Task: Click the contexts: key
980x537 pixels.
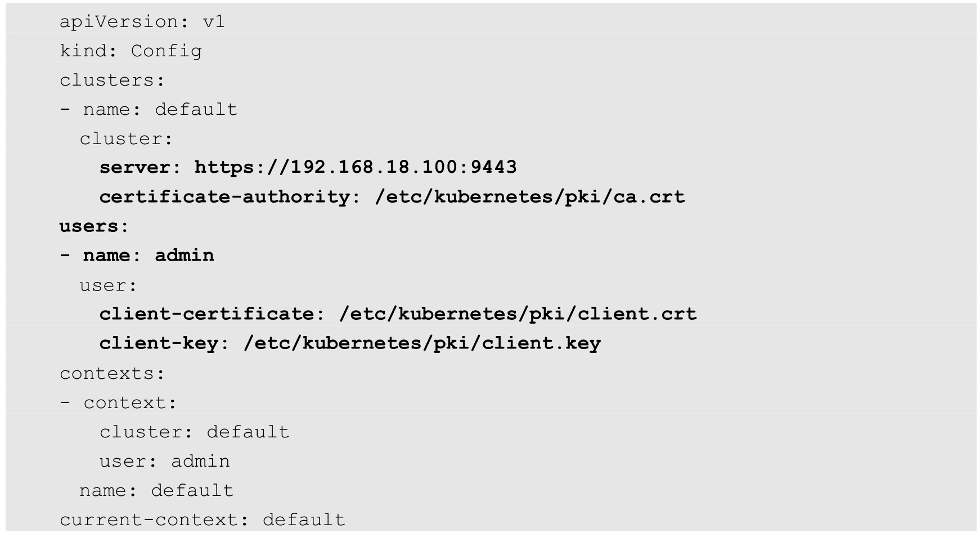Action: pyautogui.click(x=112, y=373)
